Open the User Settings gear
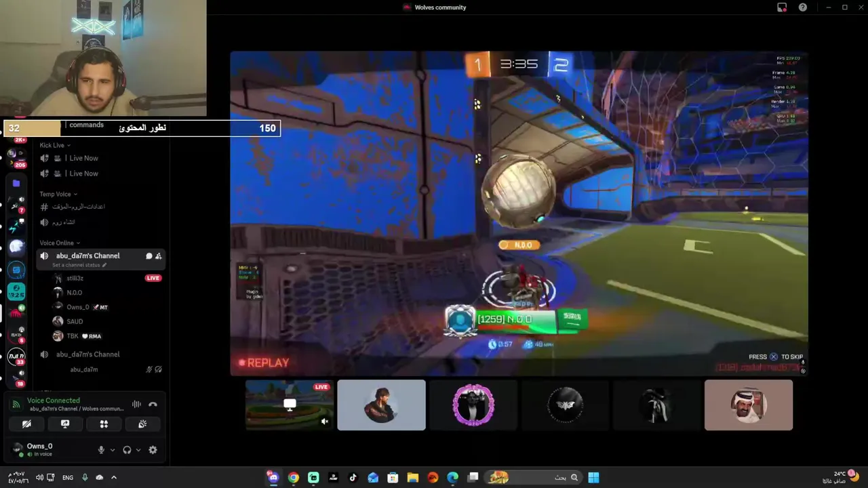This screenshot has width=868, height=488. click(x=153, y=450)
